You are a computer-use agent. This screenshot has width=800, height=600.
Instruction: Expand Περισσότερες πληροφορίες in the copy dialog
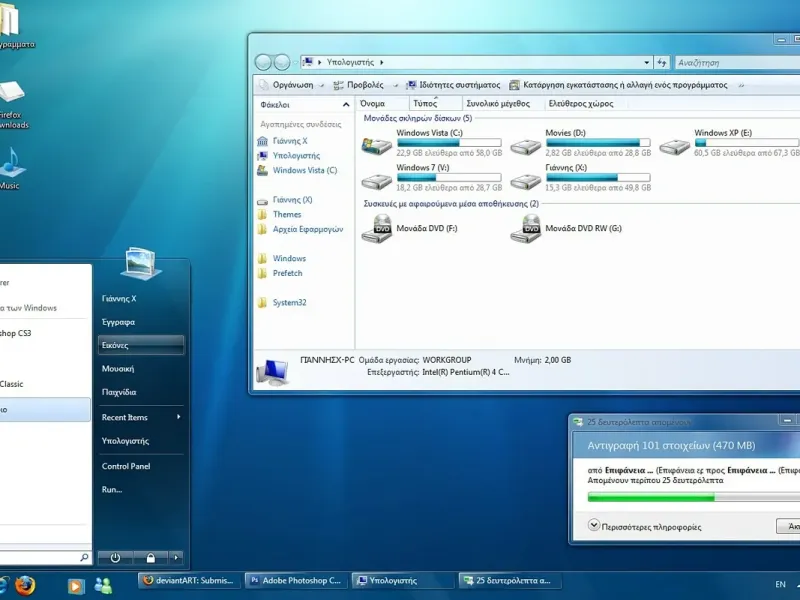point(593,525)
